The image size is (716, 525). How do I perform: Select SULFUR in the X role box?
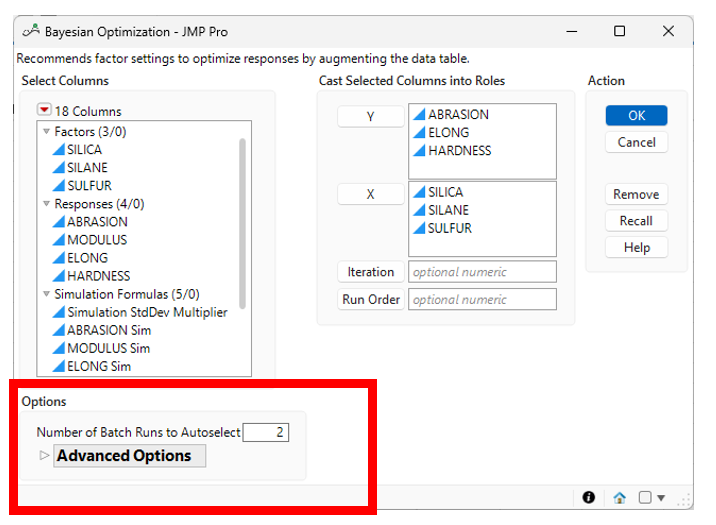(x=450, y=228)
